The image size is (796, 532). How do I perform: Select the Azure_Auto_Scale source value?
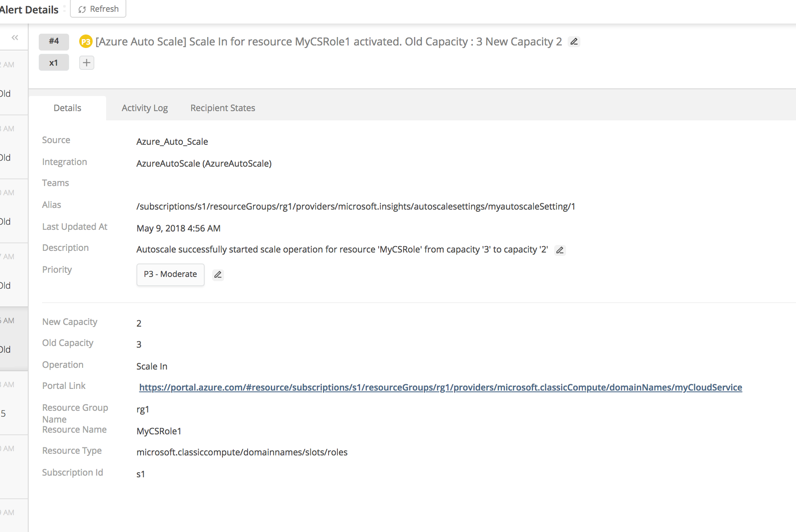pyautogui.click(x=172, y=142)
